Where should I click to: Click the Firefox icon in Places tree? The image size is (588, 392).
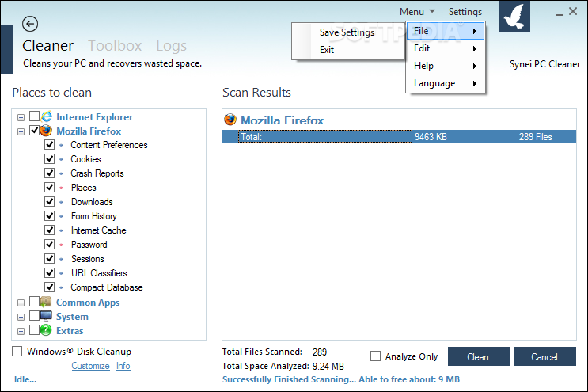point(46,131)
